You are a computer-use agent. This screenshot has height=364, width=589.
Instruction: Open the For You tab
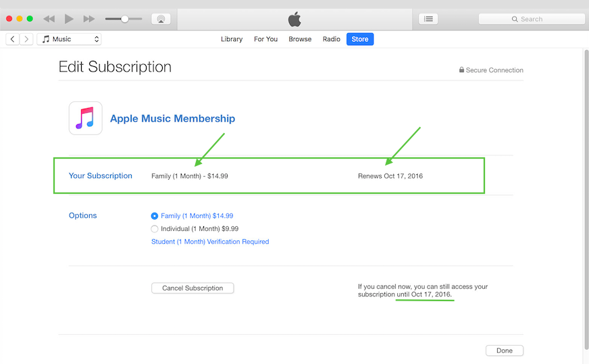[265, 39]
